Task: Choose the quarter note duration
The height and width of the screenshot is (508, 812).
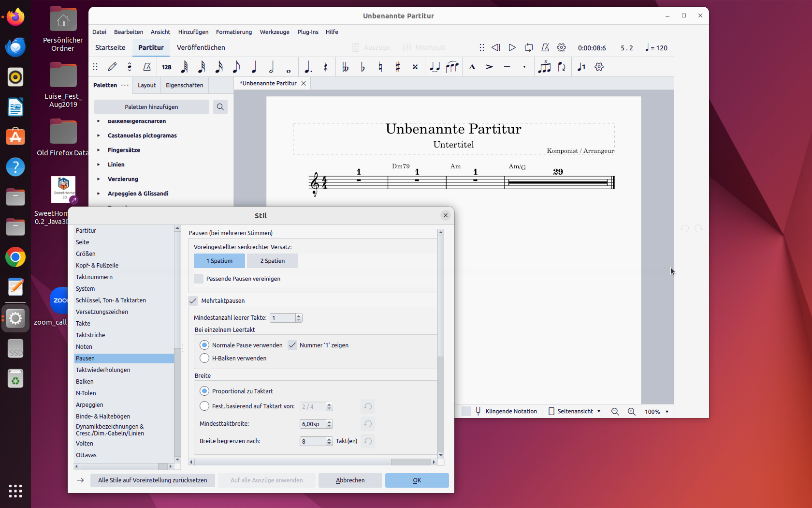Action: point(254,67)
